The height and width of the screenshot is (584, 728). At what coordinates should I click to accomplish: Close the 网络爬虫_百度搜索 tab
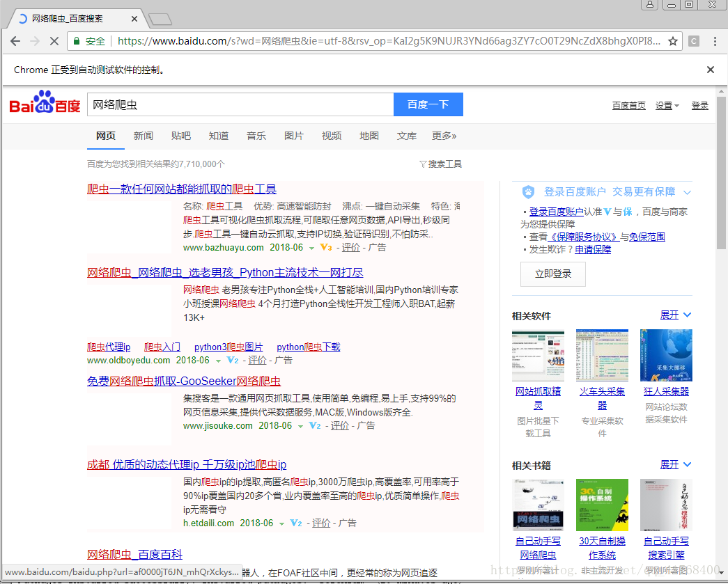tap(134, 19)
